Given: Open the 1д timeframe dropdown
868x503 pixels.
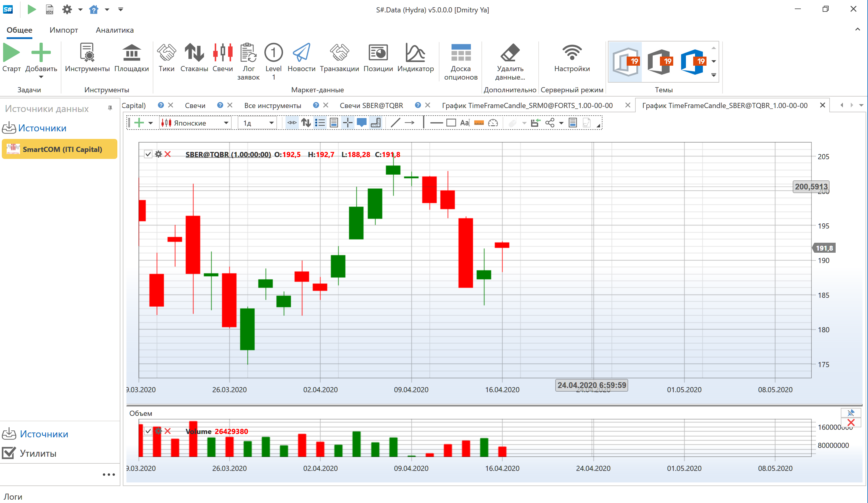Looking at the screenshot, I should pos(271,123).
